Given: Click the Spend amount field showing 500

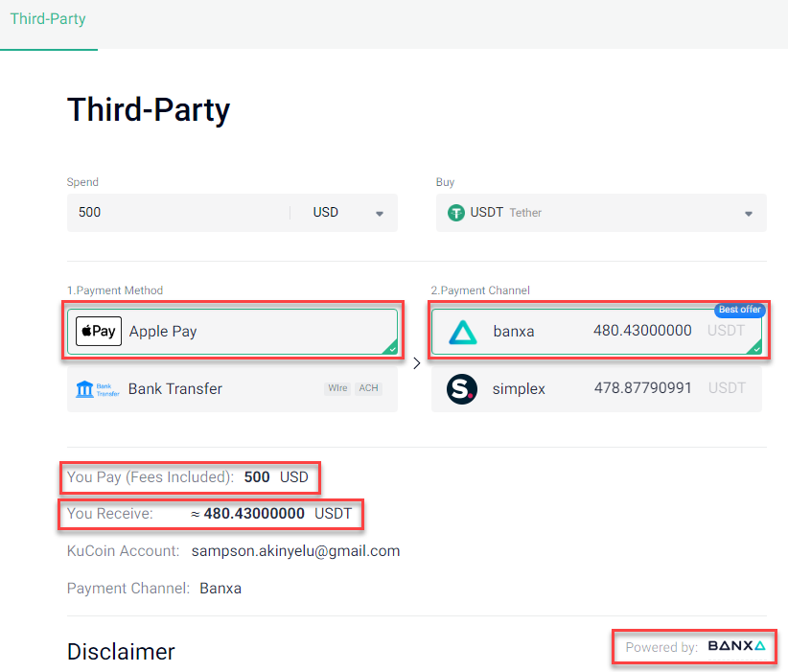Looking at the screenshot, I should tap(178, 213).
